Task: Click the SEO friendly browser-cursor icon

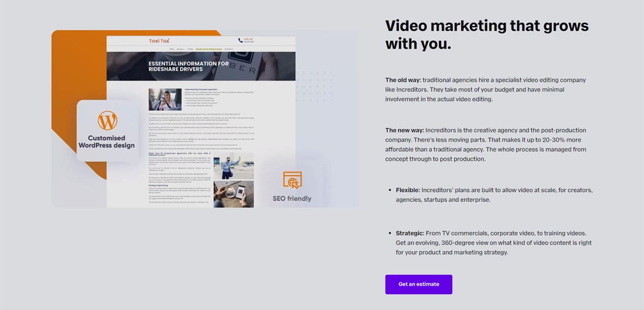Action: [292, 181]
